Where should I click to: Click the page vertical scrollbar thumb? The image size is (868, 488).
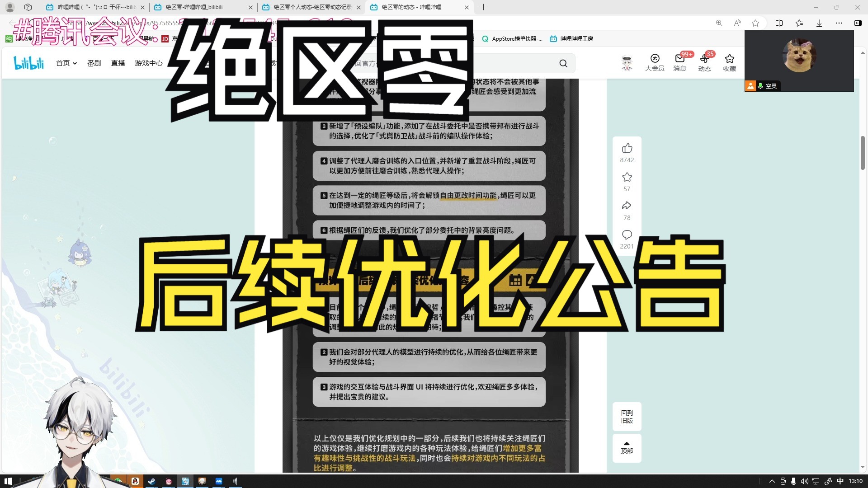tap(863, 153)
